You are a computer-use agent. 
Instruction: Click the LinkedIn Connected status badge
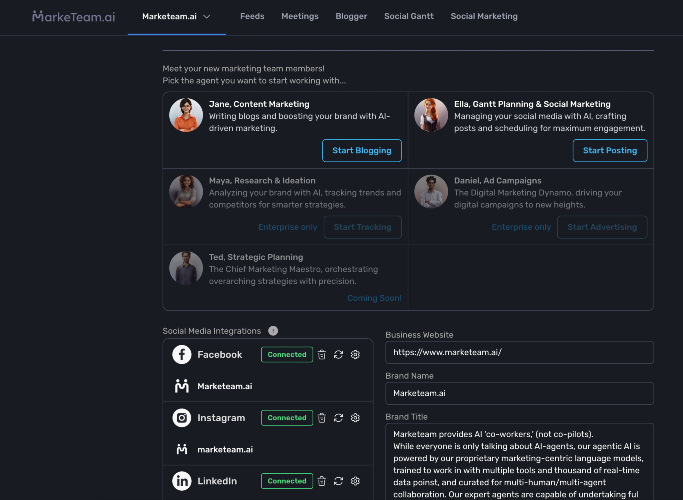[x=287, y=481]
